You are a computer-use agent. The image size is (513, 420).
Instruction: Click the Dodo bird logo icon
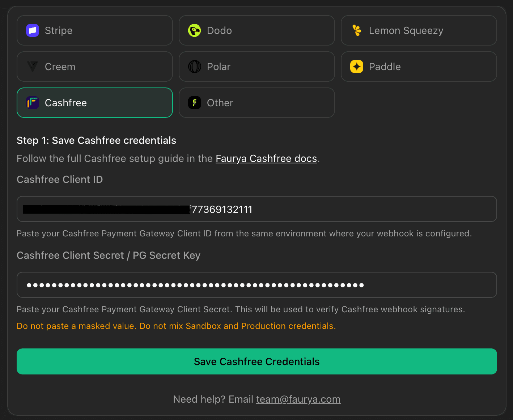(195, 30)
